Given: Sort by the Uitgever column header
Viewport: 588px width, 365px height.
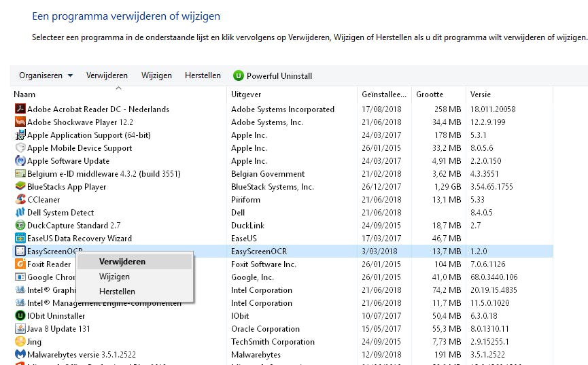Looking at the screenshot, I should tap(292, 94).
